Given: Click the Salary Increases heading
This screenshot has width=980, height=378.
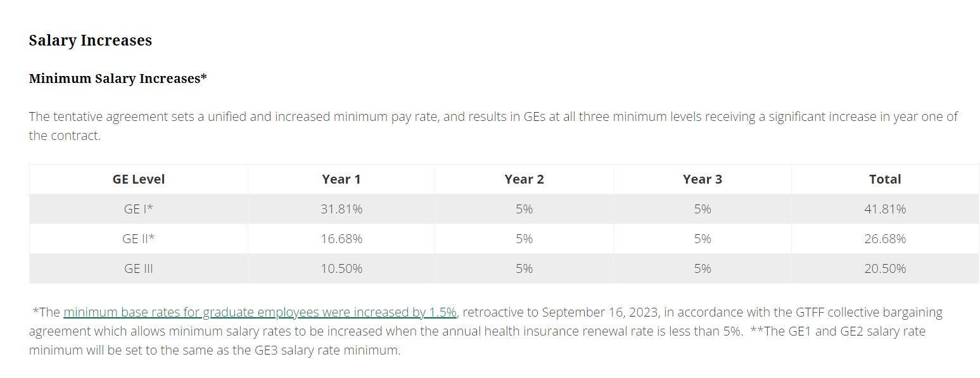Looking at the screenshot, I should tap(91, 41).
